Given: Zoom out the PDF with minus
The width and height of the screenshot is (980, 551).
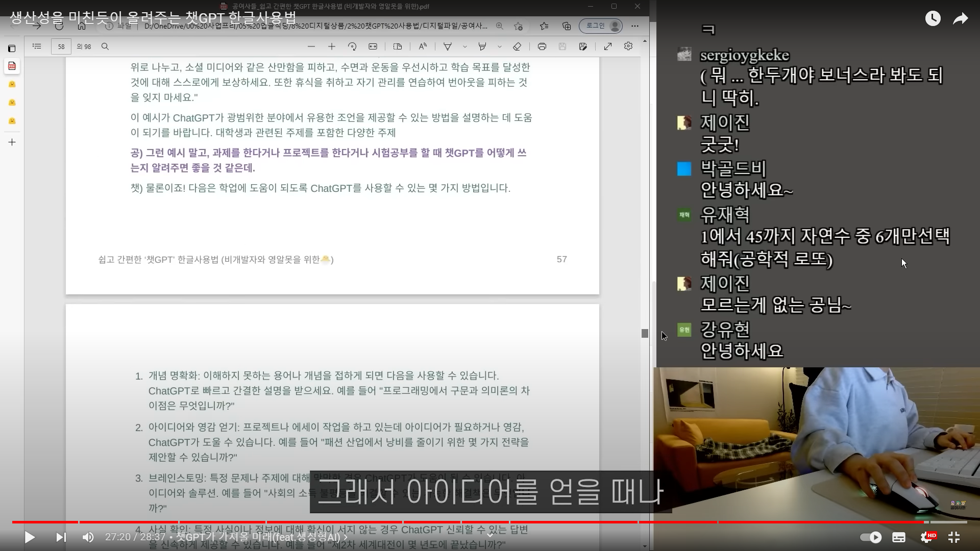Looking at the screenshot, I should click(x=311, y=46).
